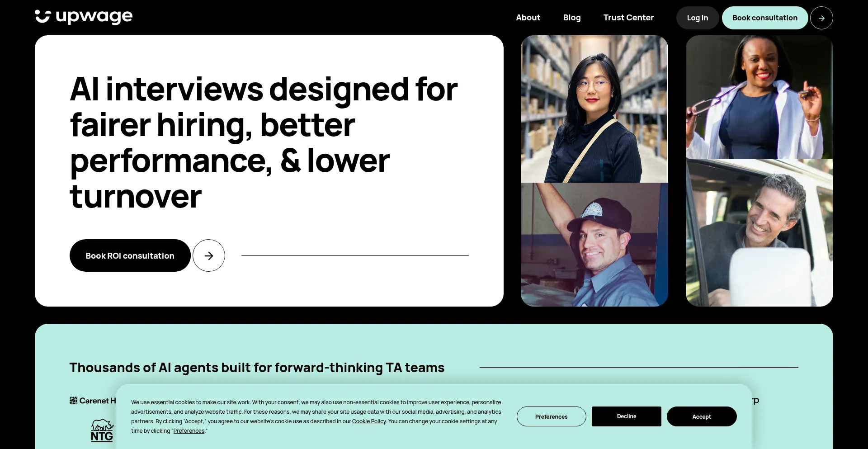Screen dimensions: 868x449
Task: Accept cookies in the banner
Action: [702, 416]
